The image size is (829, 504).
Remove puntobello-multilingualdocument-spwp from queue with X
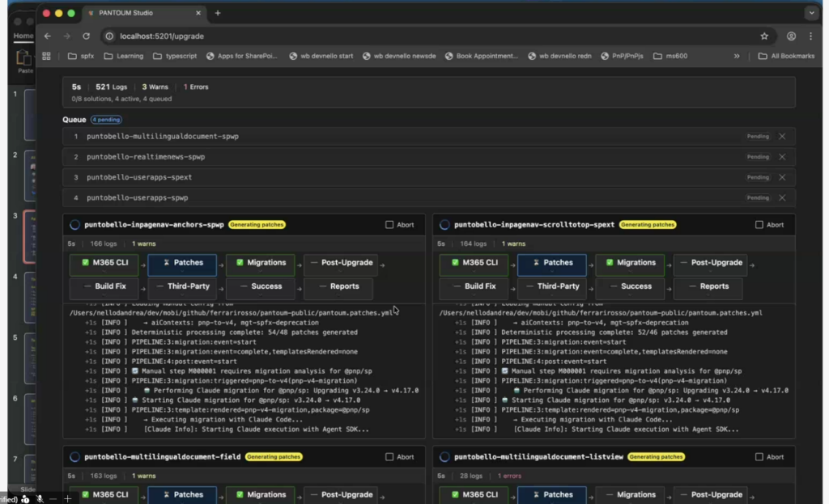[x=782, y=137]
